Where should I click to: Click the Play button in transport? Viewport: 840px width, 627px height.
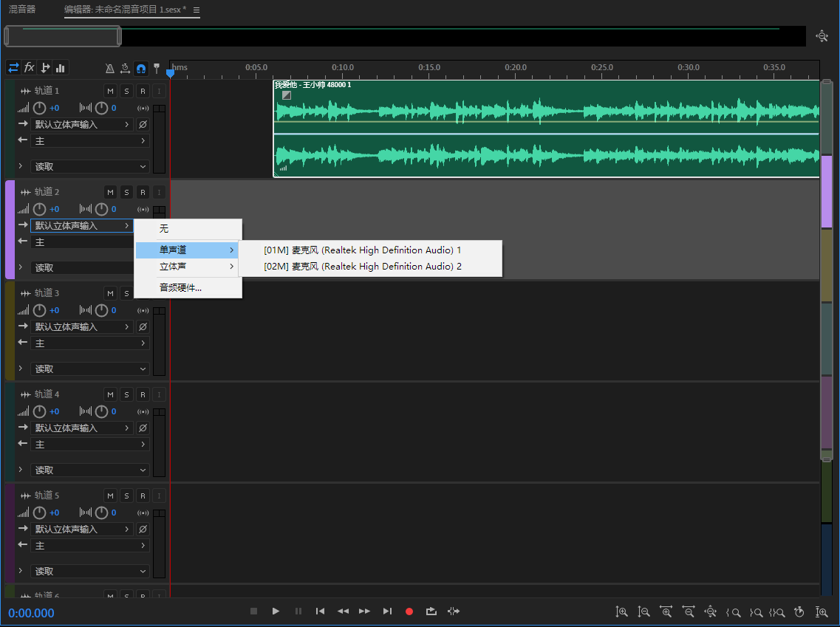tap(276, 611)
